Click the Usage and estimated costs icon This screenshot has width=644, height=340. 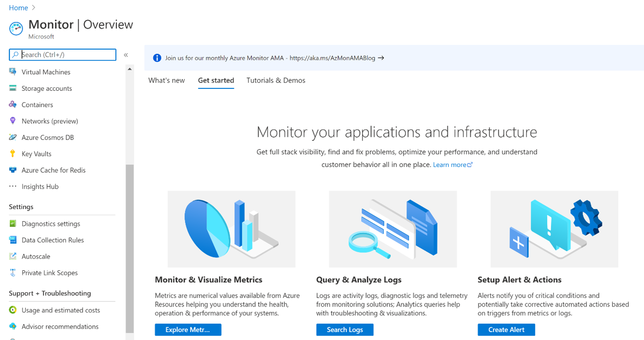tap(13, 310)
